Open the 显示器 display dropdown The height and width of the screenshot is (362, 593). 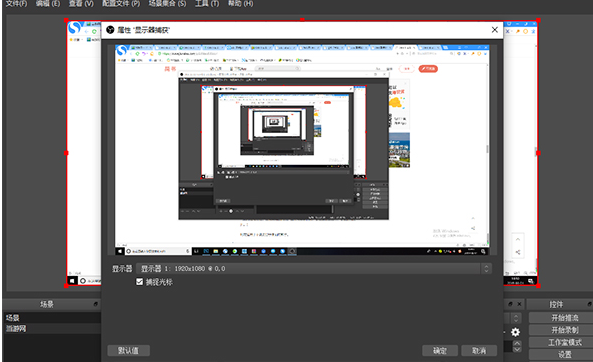(x=314, y=269)
